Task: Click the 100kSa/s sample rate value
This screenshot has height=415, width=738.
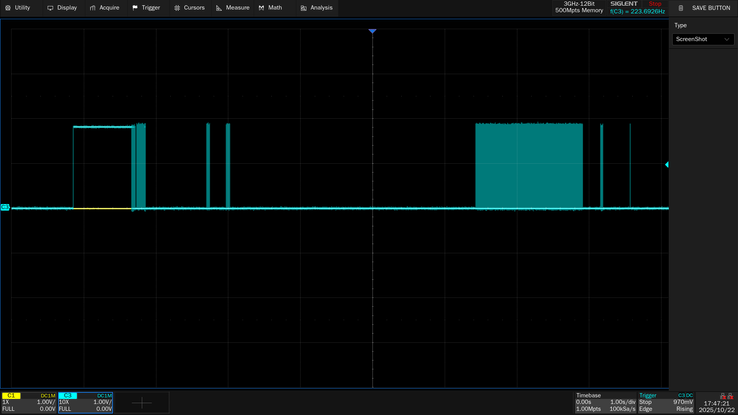Action: pos(623,409)
